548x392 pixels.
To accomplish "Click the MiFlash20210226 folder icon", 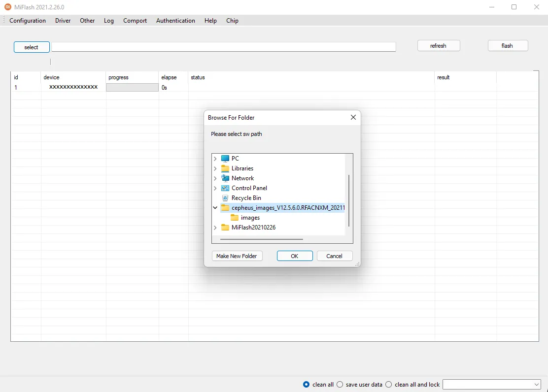I will (225, 228).
